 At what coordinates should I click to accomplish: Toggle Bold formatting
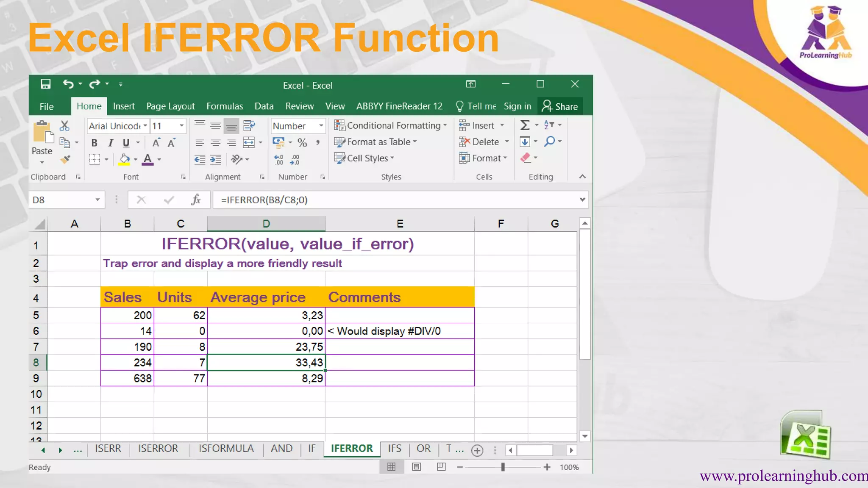pyautogui.click(x=94, y=143)
